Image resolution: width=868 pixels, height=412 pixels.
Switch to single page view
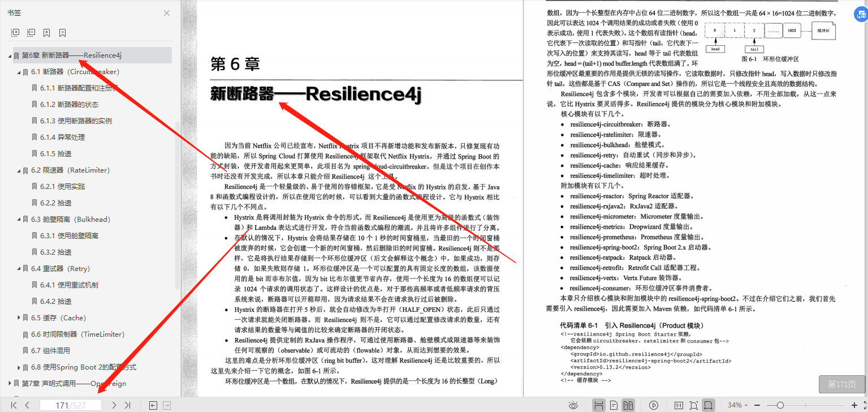pos(614,405)
